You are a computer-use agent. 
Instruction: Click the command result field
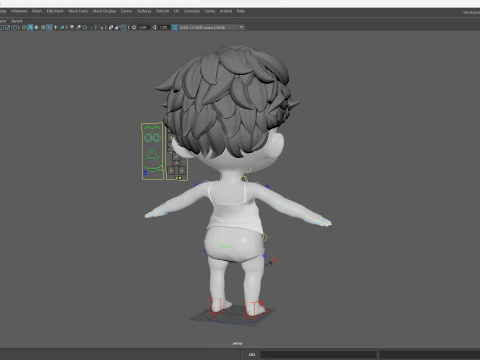point(429,354)
